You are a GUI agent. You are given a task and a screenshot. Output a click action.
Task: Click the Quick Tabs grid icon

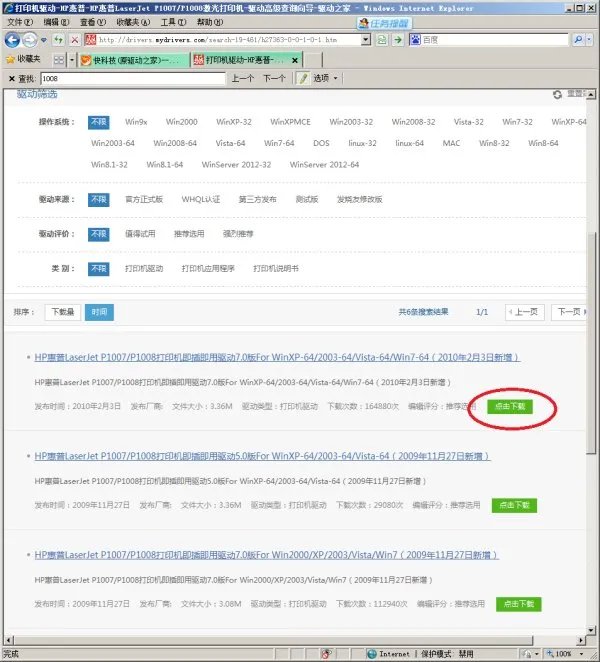tap(59, 59)
